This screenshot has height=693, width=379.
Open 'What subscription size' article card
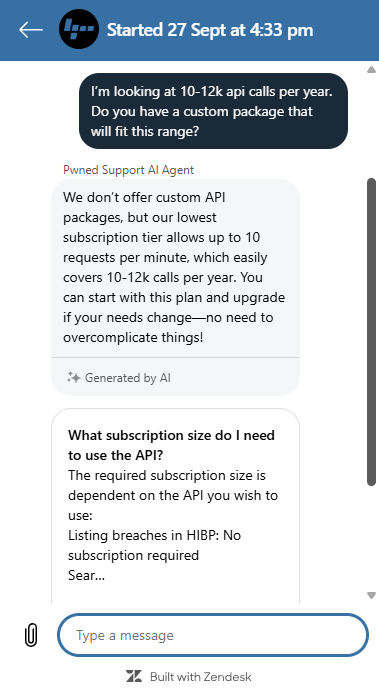175,506
